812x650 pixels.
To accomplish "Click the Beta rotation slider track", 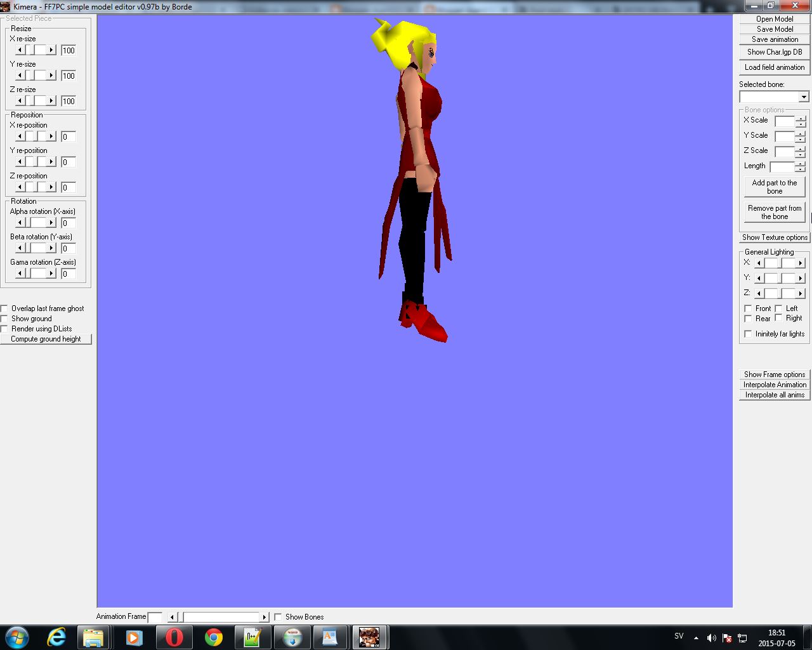I will point(36,248).
